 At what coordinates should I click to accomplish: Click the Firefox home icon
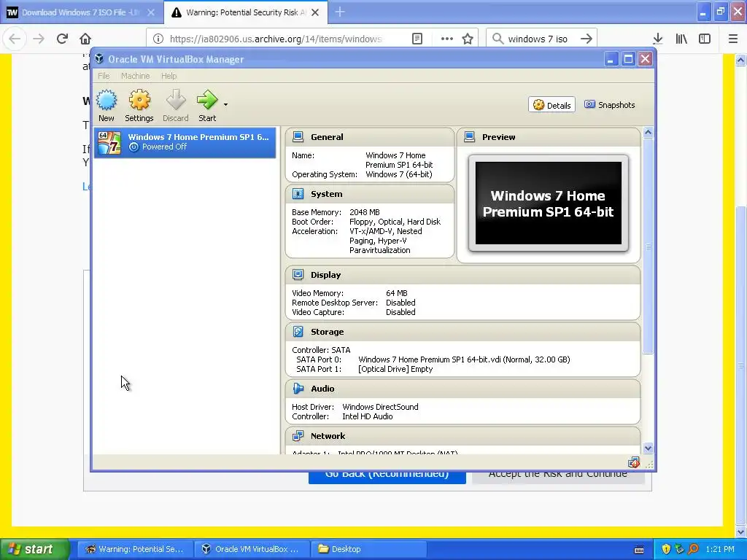85,39
